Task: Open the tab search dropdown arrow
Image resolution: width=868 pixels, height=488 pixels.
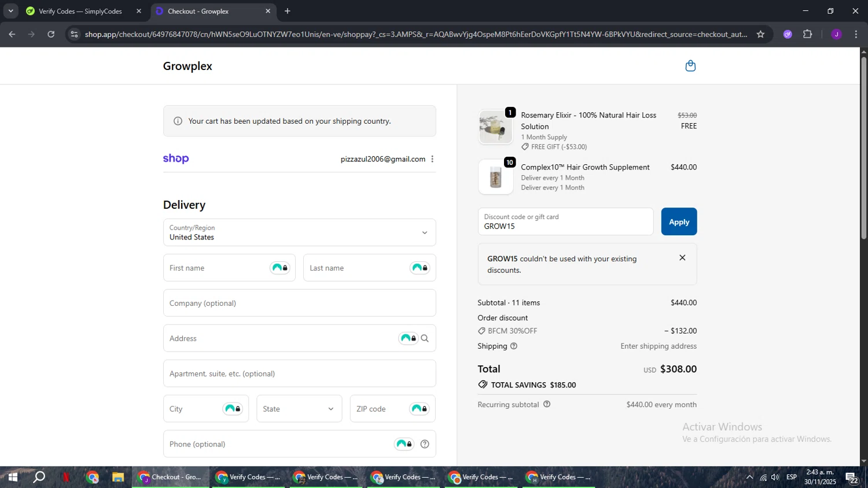Action: (10, 11)
